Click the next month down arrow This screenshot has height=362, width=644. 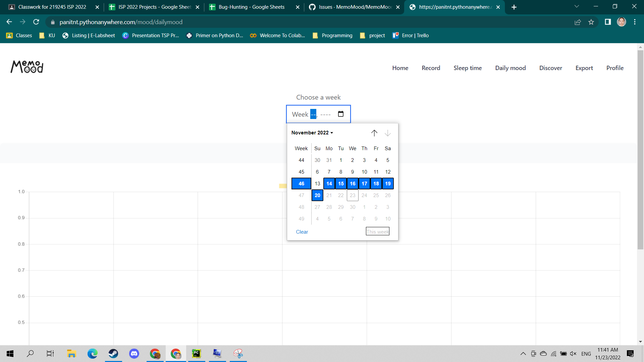tap(388, 133)
